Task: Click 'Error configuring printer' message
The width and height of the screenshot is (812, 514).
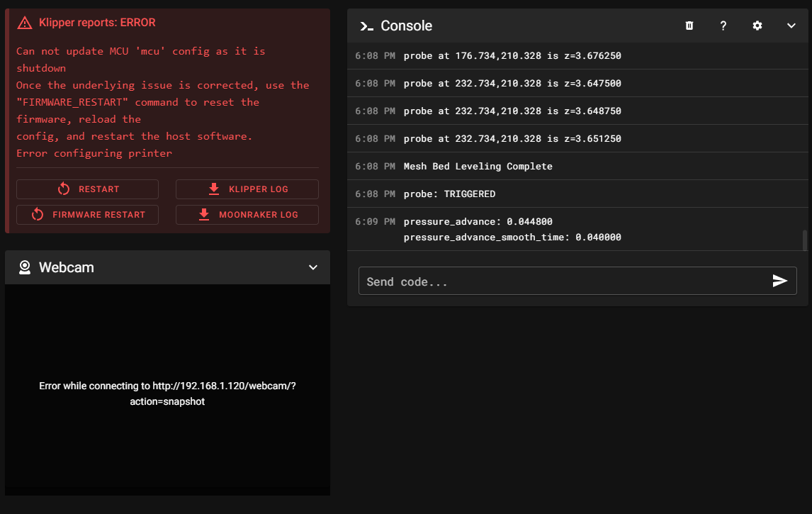Action: click(x=94, y=153)
